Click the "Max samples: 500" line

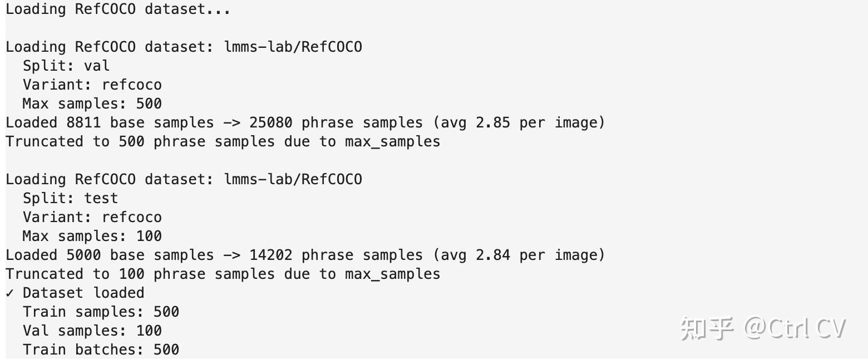click(92, 104)
